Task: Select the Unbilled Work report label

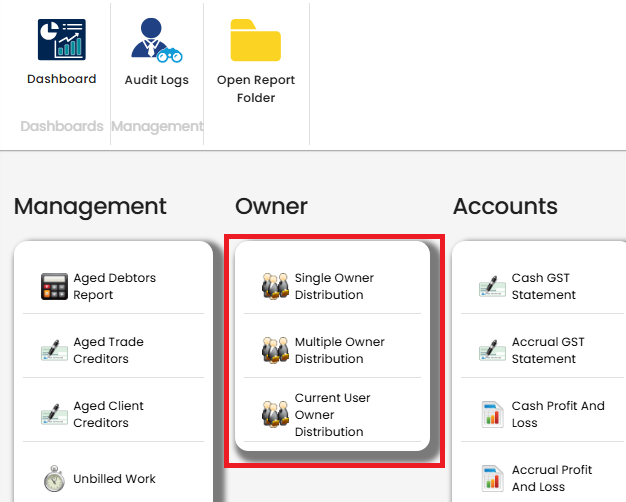Action: pos(114,479)
